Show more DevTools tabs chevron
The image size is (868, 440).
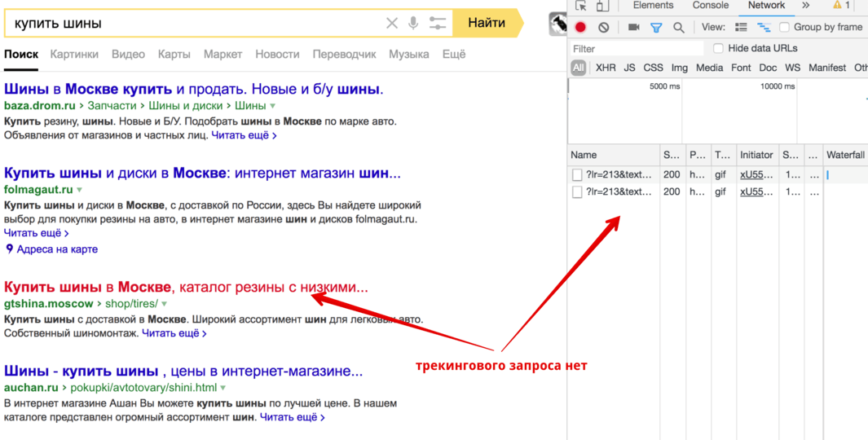805,5
